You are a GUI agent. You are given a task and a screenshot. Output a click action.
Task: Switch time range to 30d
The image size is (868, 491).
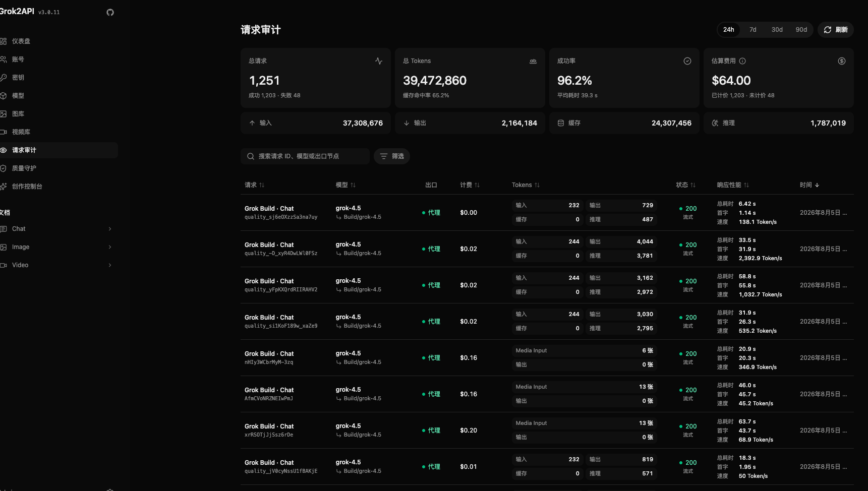777,30
